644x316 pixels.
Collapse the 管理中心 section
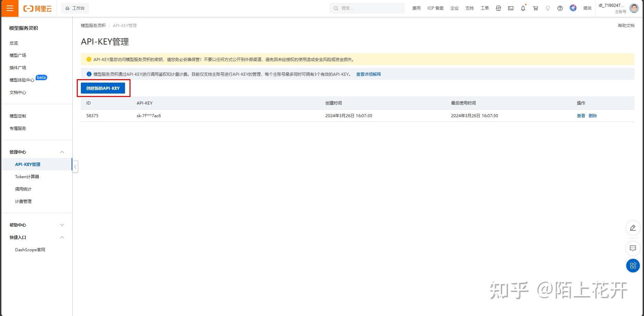tap(62, 152)
